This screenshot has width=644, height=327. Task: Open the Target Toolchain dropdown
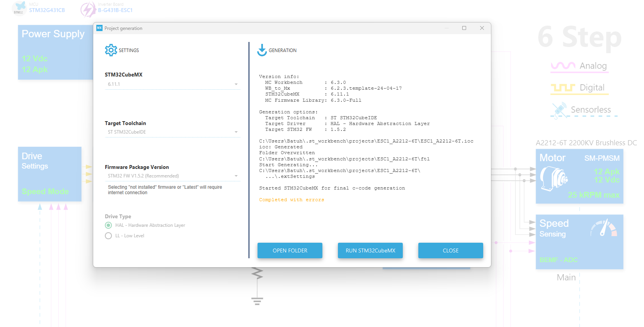[x=172, y=132]
